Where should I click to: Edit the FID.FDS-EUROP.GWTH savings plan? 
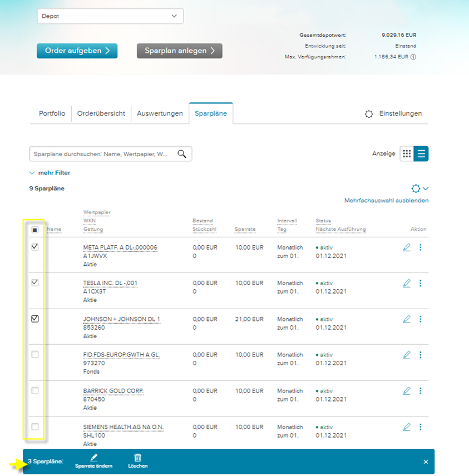[x=407, y=355]
